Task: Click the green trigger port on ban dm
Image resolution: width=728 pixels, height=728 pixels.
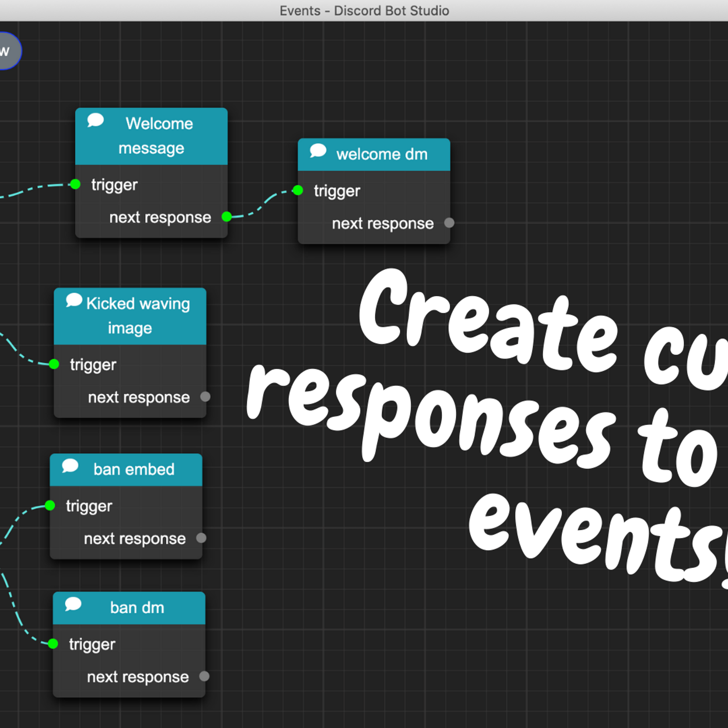Action: coord(53,644)
